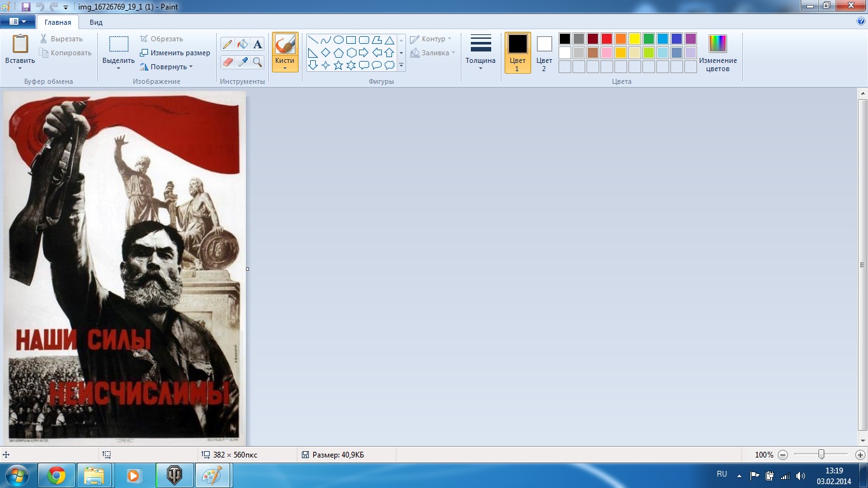Open Google Chrome from the taskbar
Screen dimensions: 868x488
point(57,475)
